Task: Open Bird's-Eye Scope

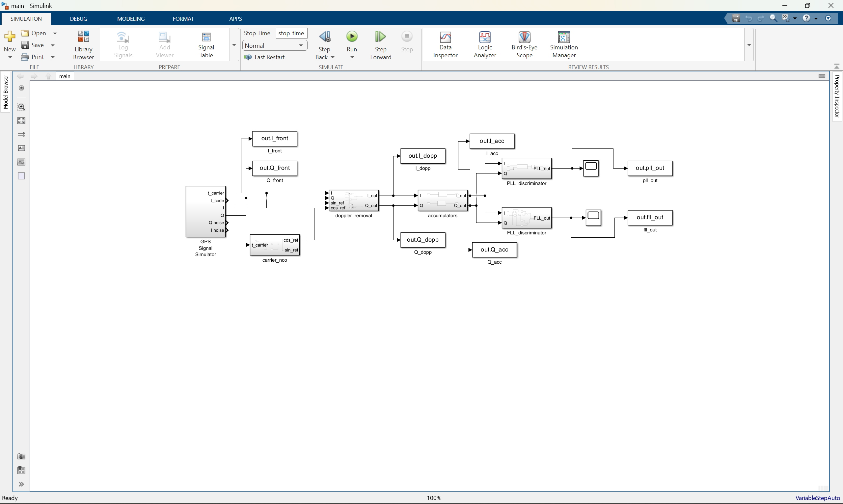Action: pos(524,45)
